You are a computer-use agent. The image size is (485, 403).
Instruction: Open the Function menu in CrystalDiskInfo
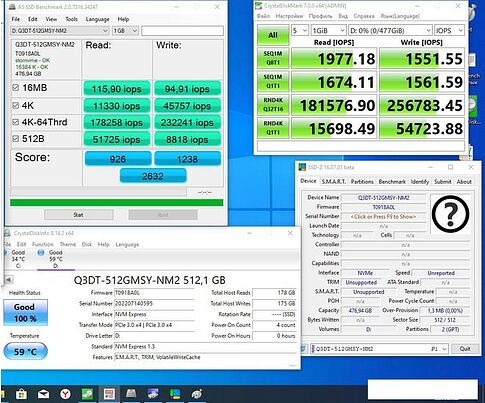tap(43, 244)
